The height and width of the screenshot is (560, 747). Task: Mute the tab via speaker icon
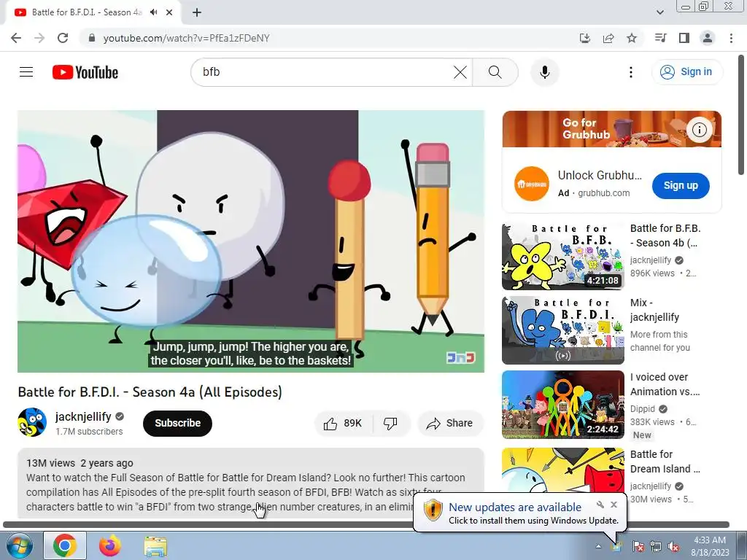[x=153, y=12]
